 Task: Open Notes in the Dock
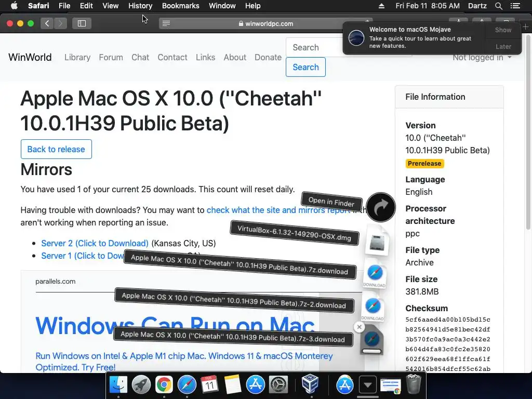click(x=232, y=384)
